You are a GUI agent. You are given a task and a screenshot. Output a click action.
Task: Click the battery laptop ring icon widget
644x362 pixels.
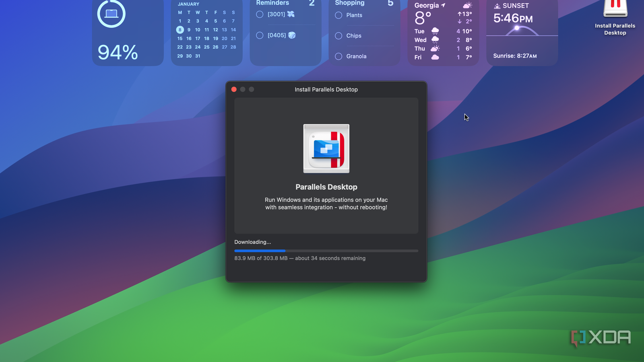pyautogui.click(x=111, y=14)
